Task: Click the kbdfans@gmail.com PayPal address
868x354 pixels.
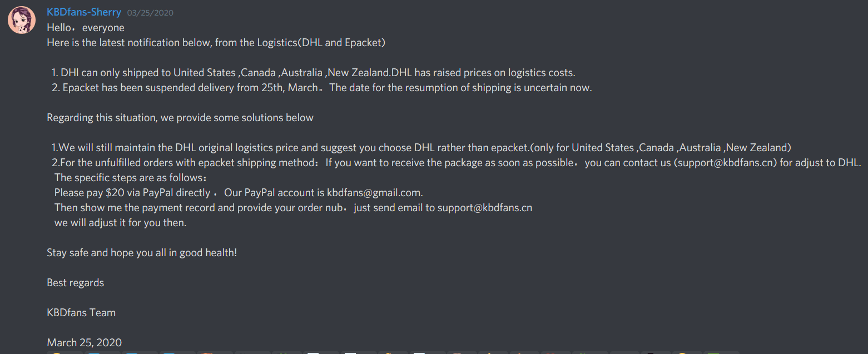Action: [374, 193]
